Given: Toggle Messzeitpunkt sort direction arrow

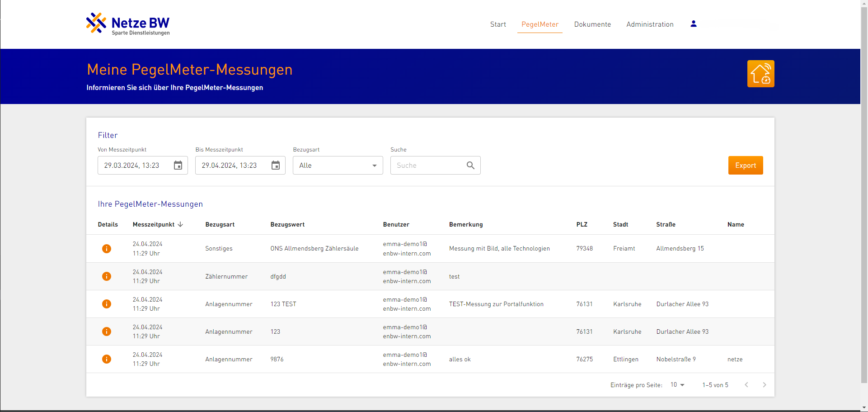Looking at the screenshot, I should [x=180, y=224].
